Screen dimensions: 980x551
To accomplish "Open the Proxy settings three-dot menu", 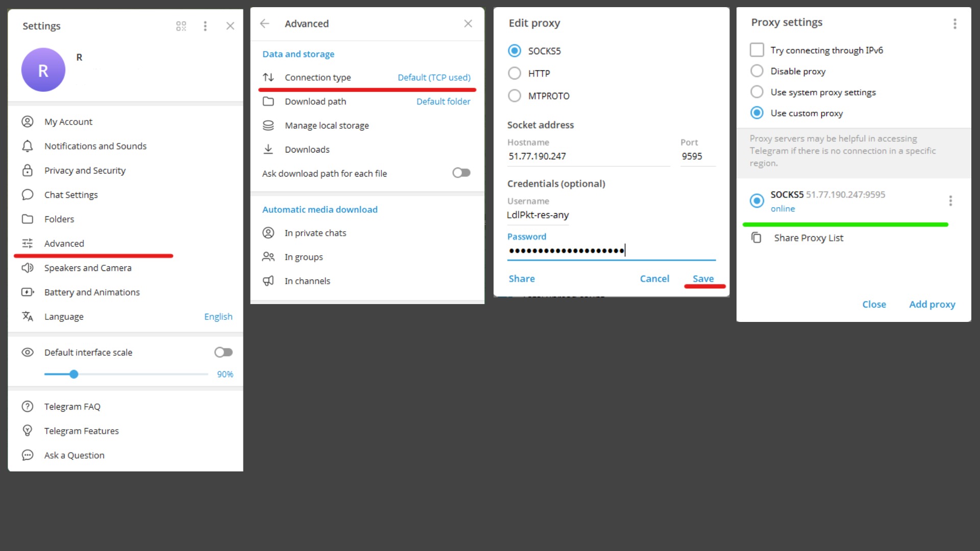I will tap(954, 23).
